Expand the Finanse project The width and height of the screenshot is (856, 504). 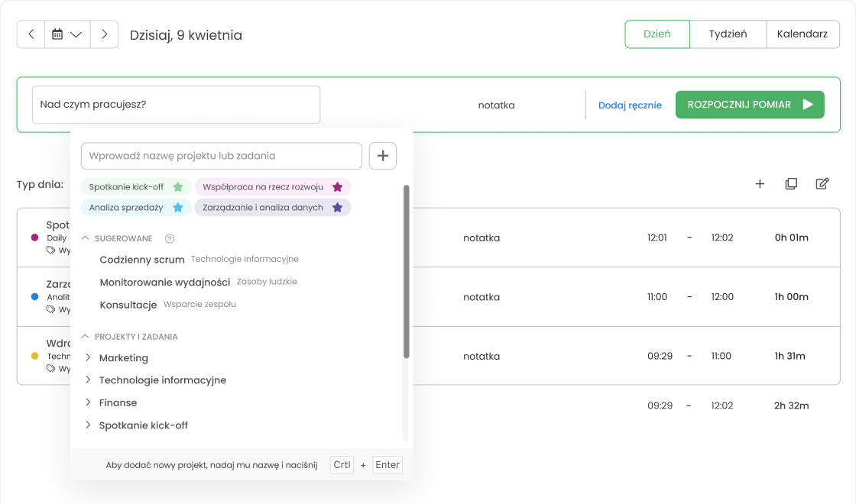coord(89,402)
